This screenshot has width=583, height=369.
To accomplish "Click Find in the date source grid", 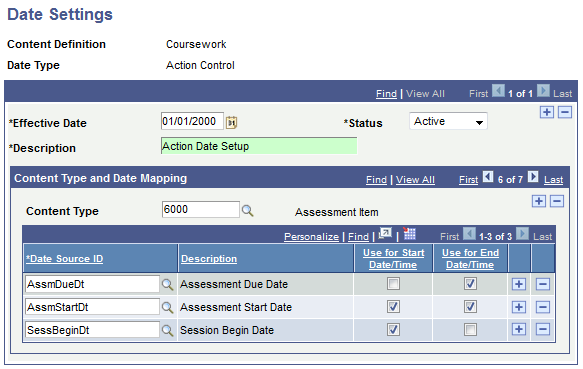I will coord(358,237).
